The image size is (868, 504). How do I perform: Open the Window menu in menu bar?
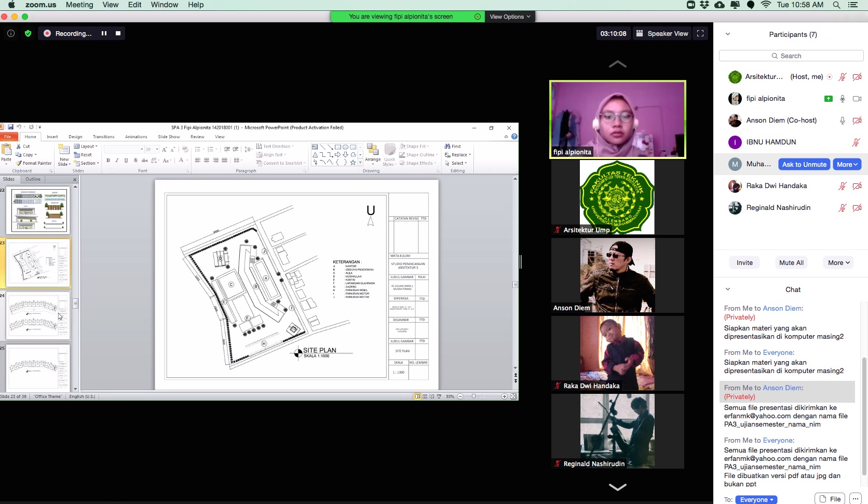point(165,5)
